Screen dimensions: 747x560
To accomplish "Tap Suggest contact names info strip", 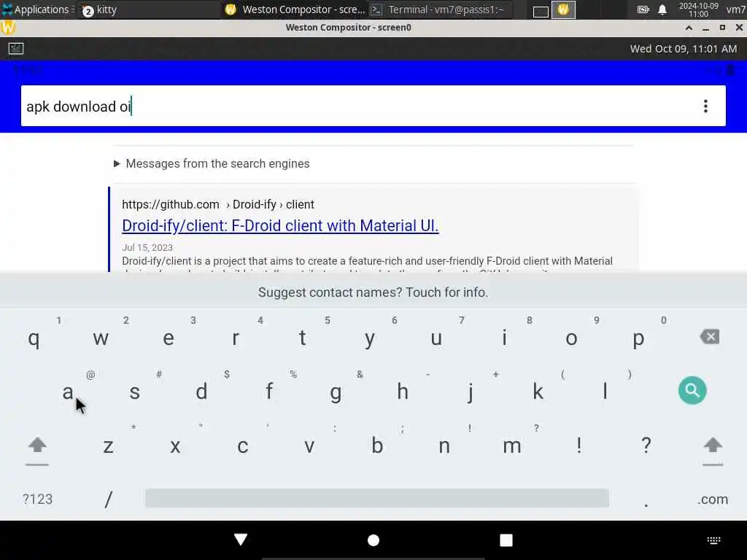I will point(373,292).
